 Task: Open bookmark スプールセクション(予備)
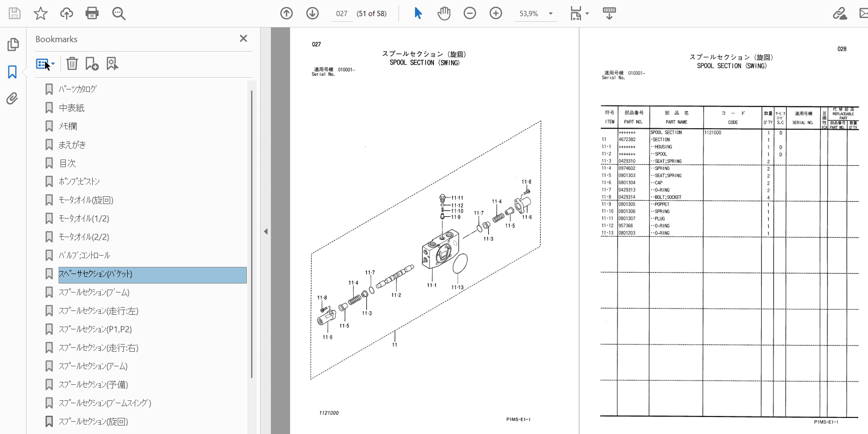[x=93, y=385]
